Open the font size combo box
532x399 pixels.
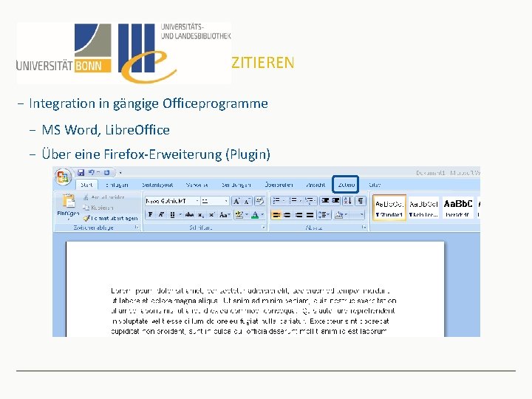coord(214,201)
